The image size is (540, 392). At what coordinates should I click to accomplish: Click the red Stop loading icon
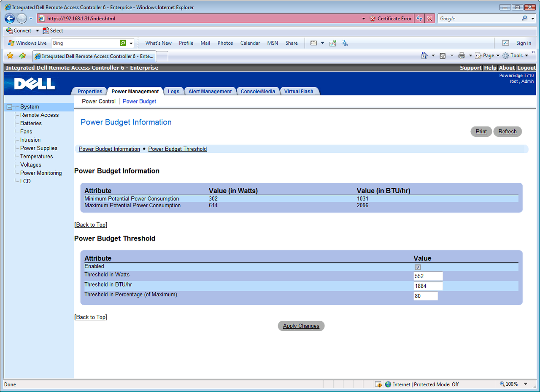tap(429, 19)
